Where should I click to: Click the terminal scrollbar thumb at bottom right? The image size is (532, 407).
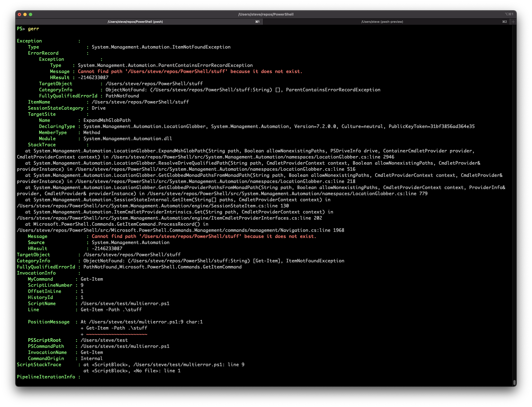[x=514, y=382]
